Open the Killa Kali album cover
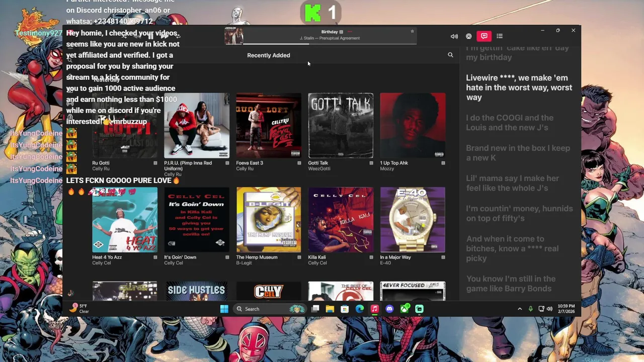 [x=341, y=220]
